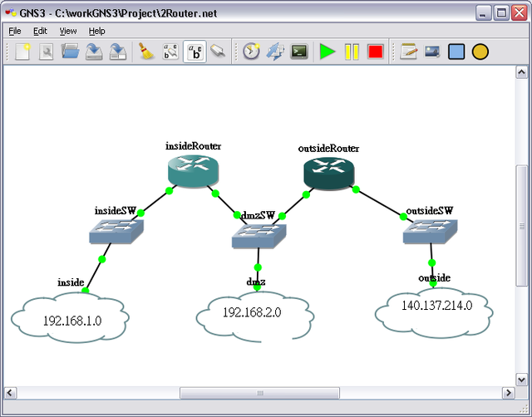Select the insideSW switch device
This screenshot has height=417, width=532.
click(116, 232)
